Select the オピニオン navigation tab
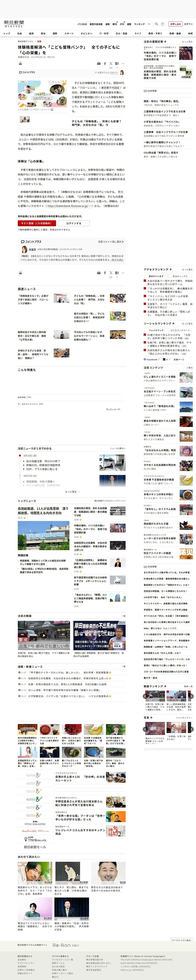196x980 pixels. point(86,33)
